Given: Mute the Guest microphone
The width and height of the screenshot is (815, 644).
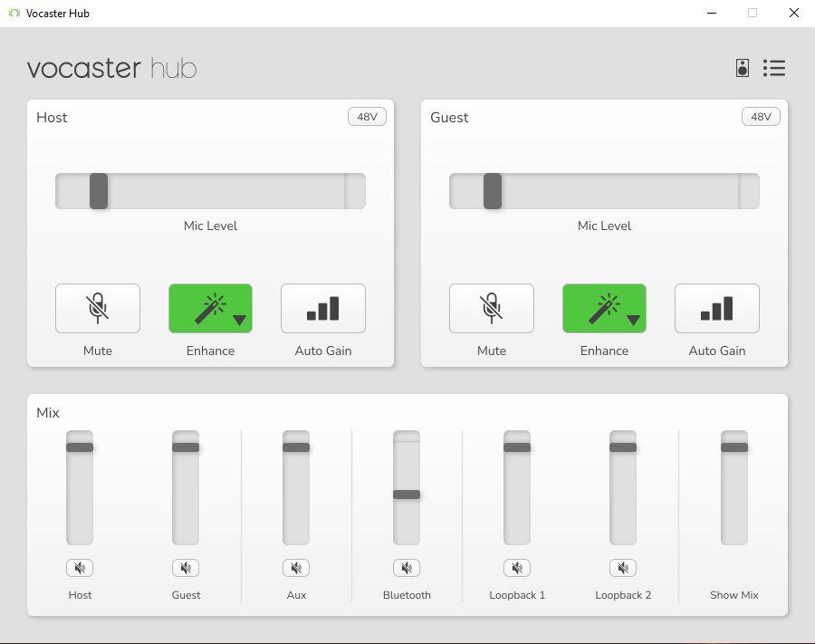Looking at the screenshot, I should coord(492,308).
